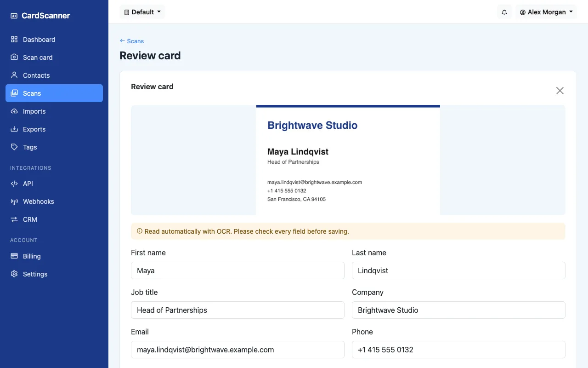The image size is (588, 368).
Task: Click the scanned Brightwave Studio card image
Action: [348, 160]
